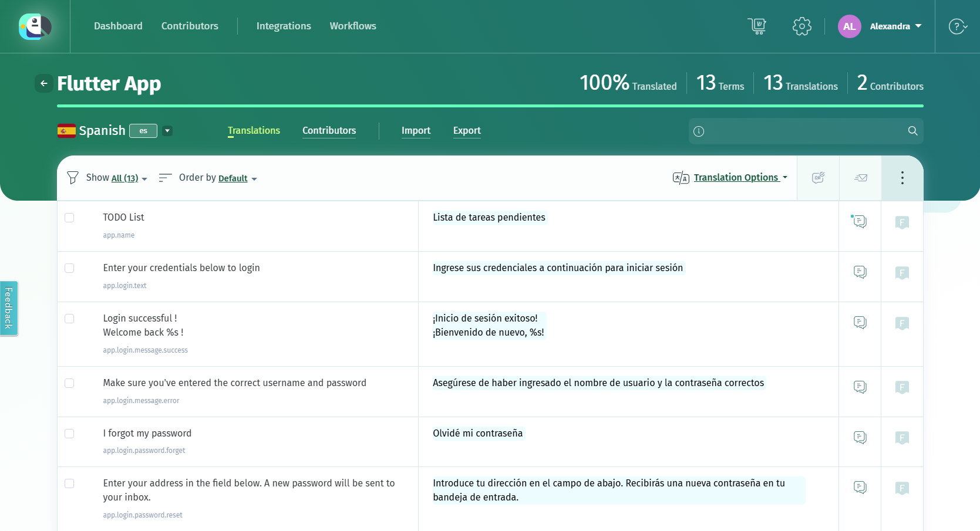Edit the Lista de tareas pendientes translation
The image size is (980, 531).
(489, 218)
